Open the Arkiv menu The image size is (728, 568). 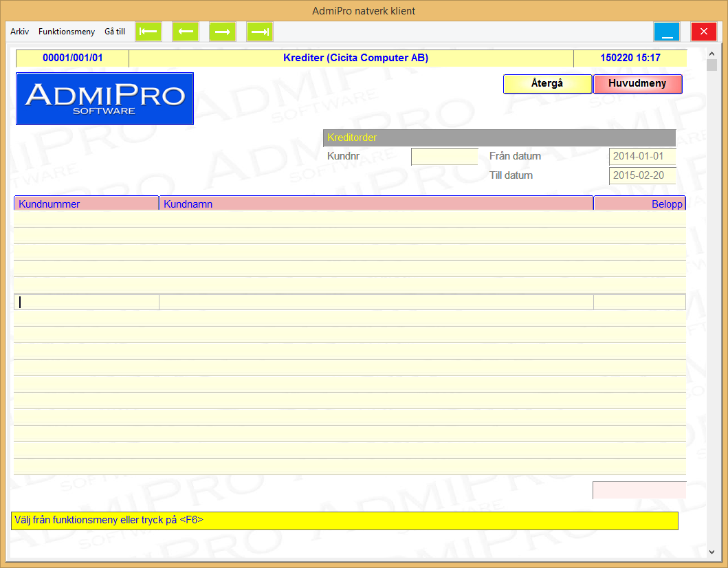(20, 32)
